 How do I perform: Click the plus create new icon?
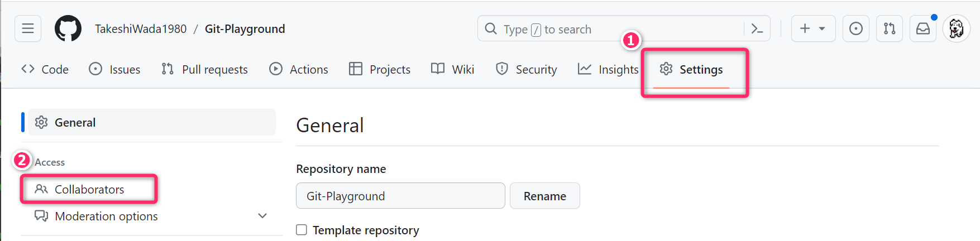[805, 28]
